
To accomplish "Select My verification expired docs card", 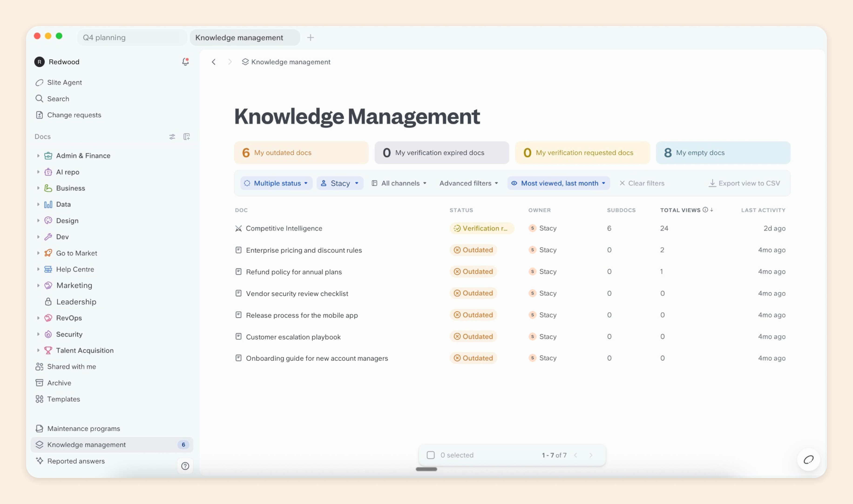I will (442, 152).
